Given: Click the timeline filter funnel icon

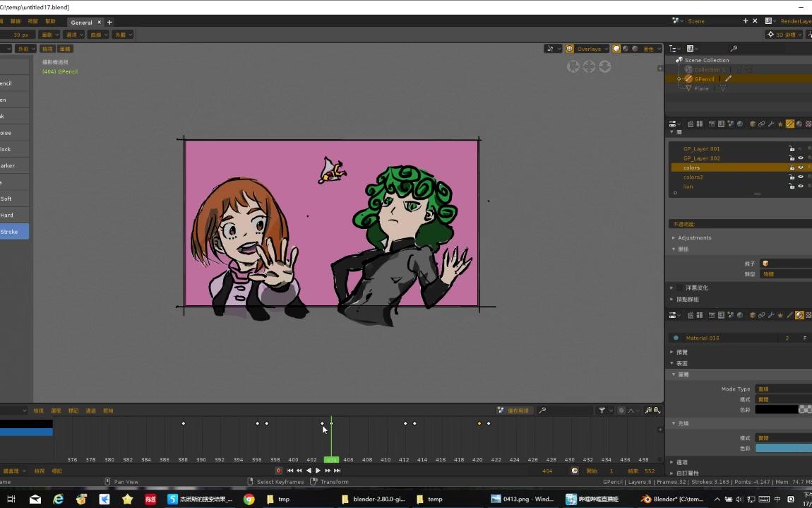Looking at the screenshot, I should click(x=602, y=410).
